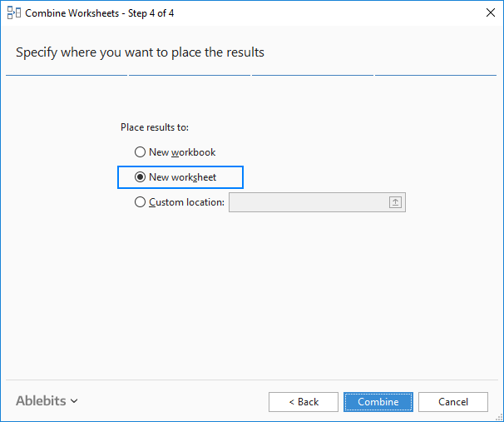Click the range picker icon in Custom location
The image size is (504, 422).
point(396,202)
